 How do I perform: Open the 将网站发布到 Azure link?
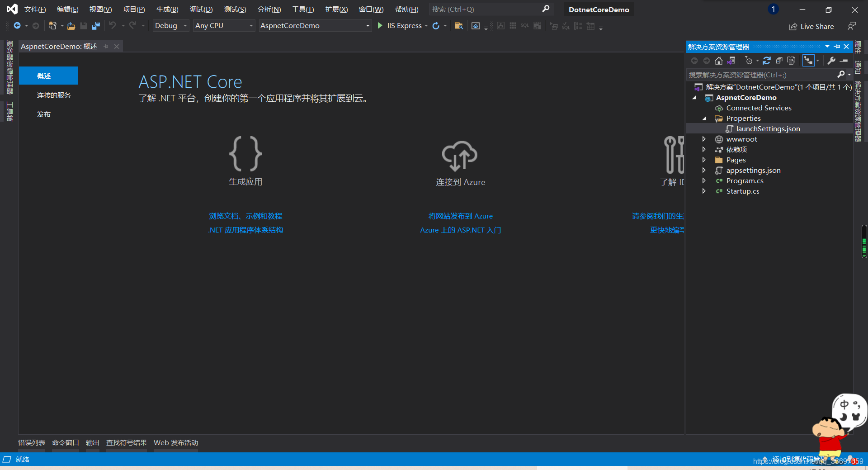click(x=461, y=216)
